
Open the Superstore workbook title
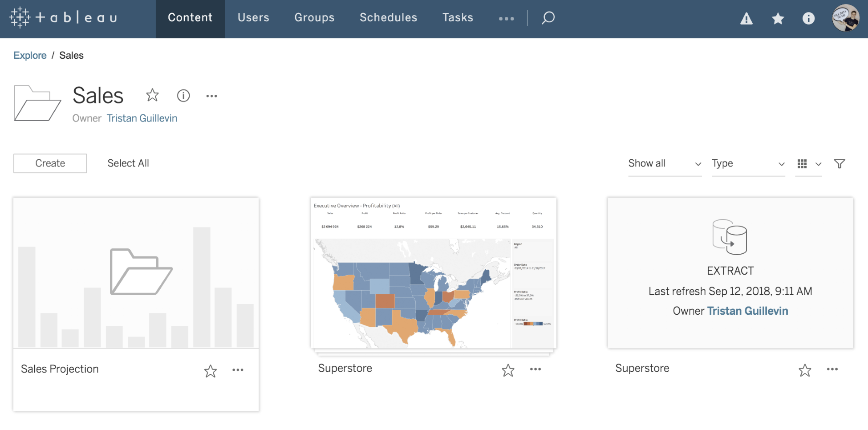pyautogui.click(x=345, y=368)
